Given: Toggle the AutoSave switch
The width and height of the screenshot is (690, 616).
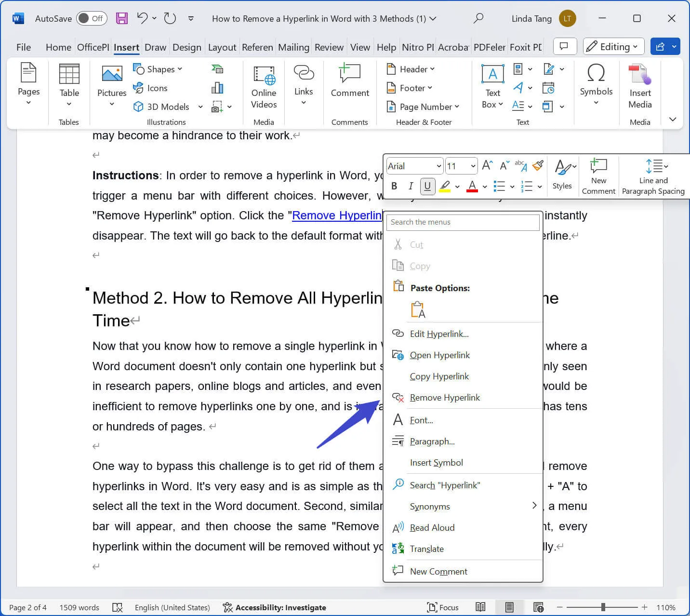Looking at the screenshot, I should (91, 18).
